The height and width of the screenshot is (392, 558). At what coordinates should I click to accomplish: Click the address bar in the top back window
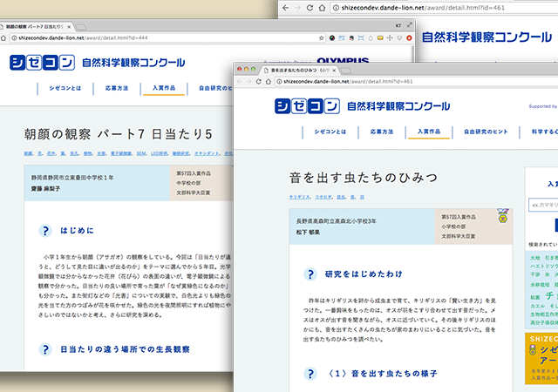[x=444, y=8]
